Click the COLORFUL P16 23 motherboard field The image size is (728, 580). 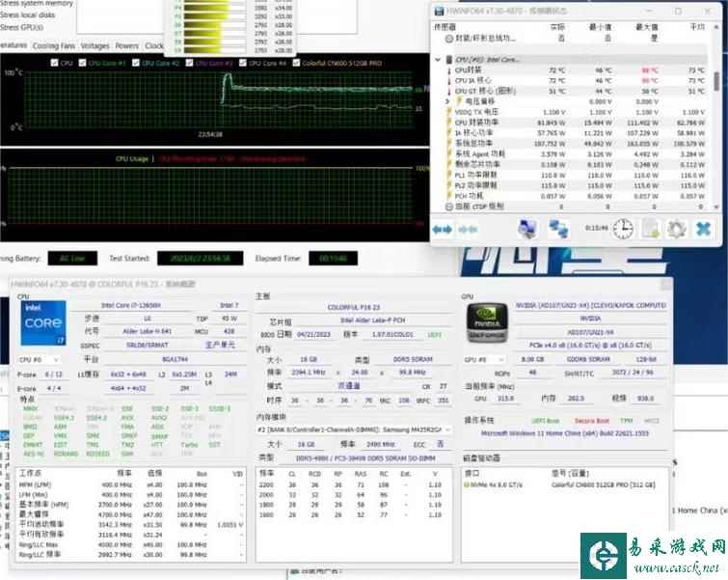pos(353,307)
